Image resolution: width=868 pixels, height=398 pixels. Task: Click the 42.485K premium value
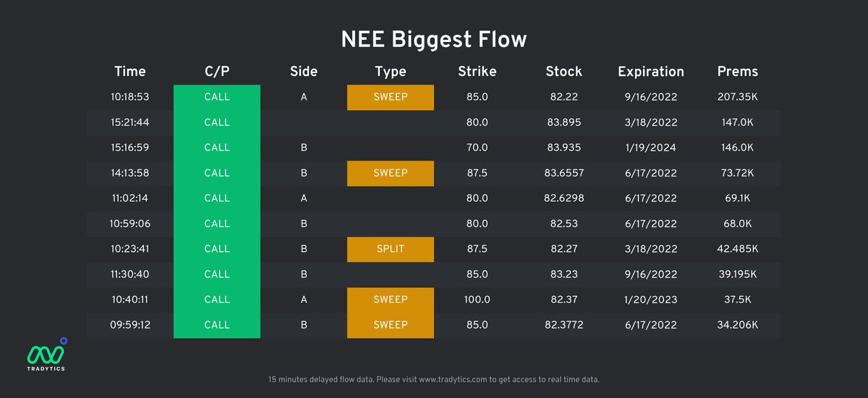coord(738,249)
